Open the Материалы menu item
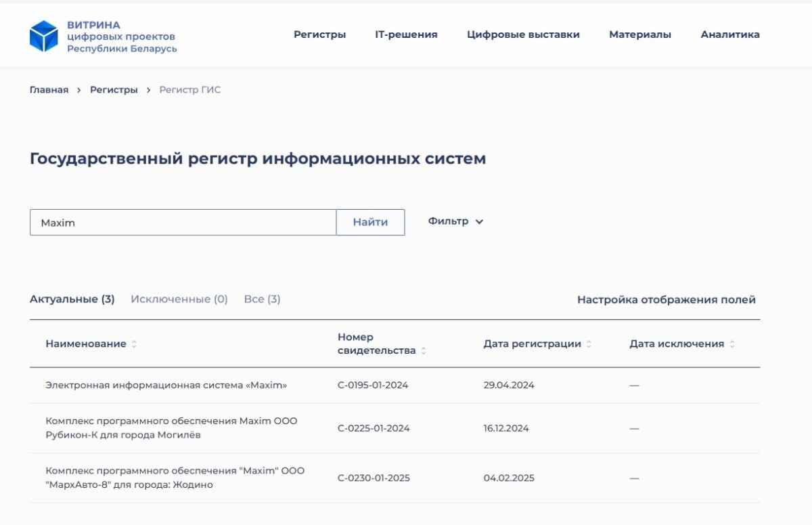 pyautogui.click(x=640, y=35)
